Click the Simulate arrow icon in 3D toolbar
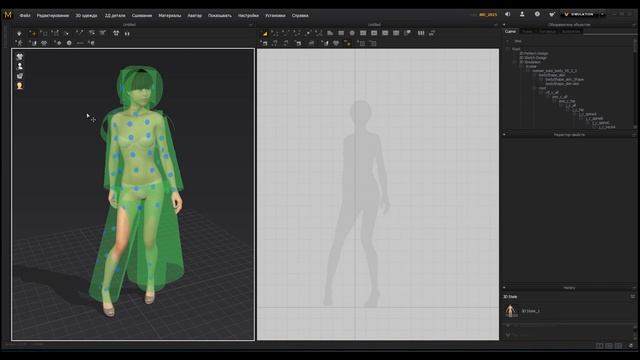 click(19, 33)
